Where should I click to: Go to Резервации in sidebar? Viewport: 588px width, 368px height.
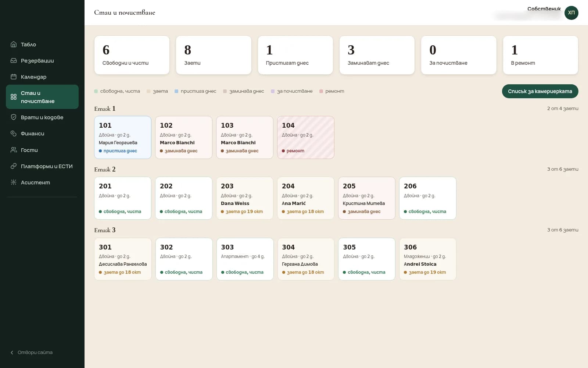point(42,61)
